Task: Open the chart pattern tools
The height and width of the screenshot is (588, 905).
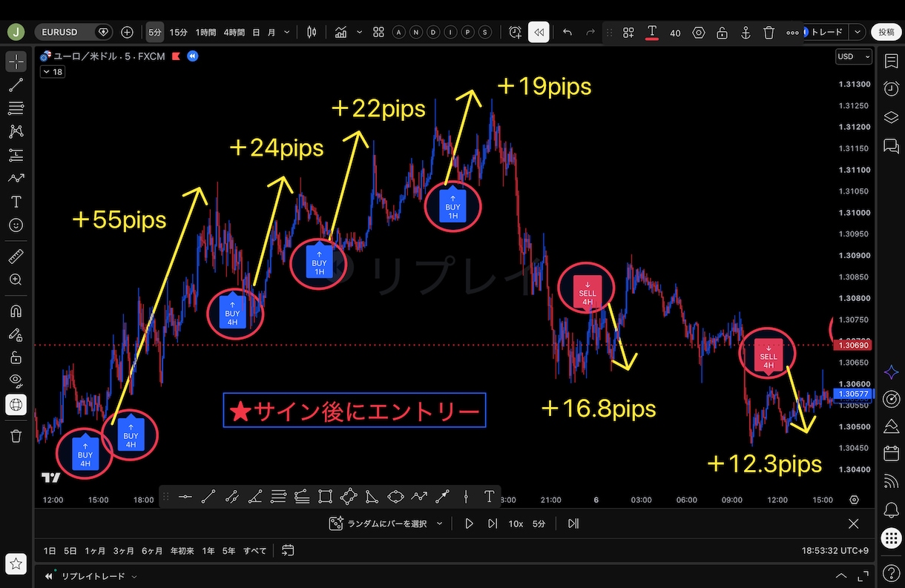Action: [16, 132]
